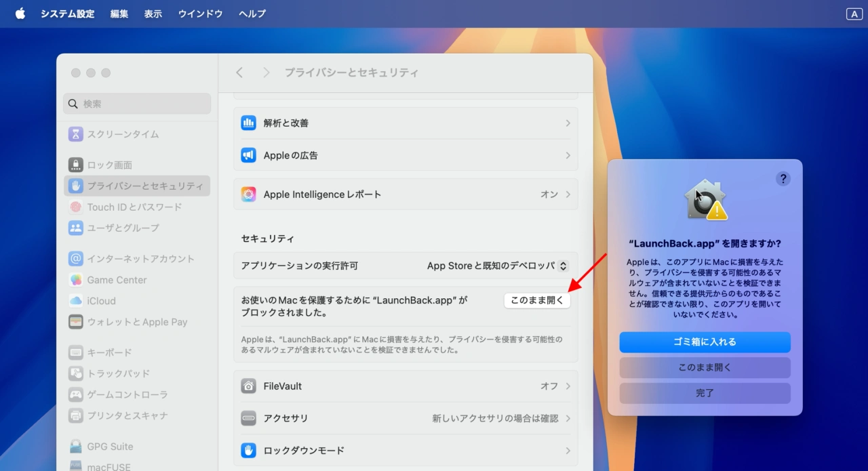
Task: Click the Screen Time hourglass icon
Action: 76,134
